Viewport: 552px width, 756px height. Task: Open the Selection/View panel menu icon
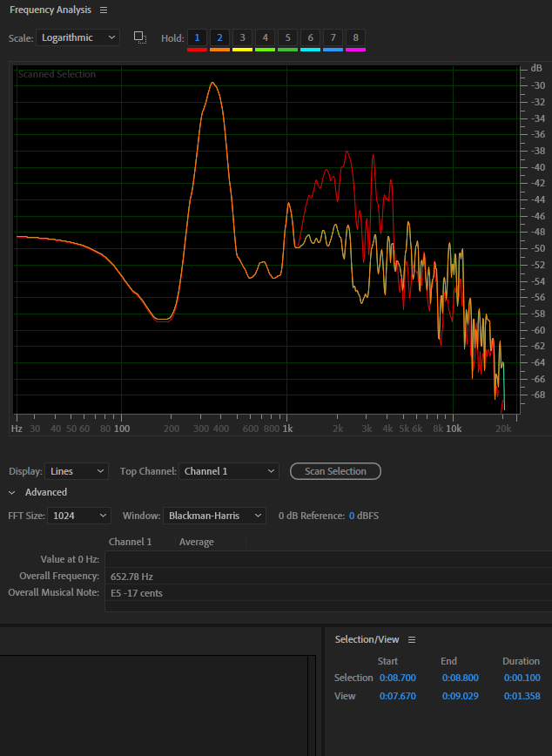412,639
